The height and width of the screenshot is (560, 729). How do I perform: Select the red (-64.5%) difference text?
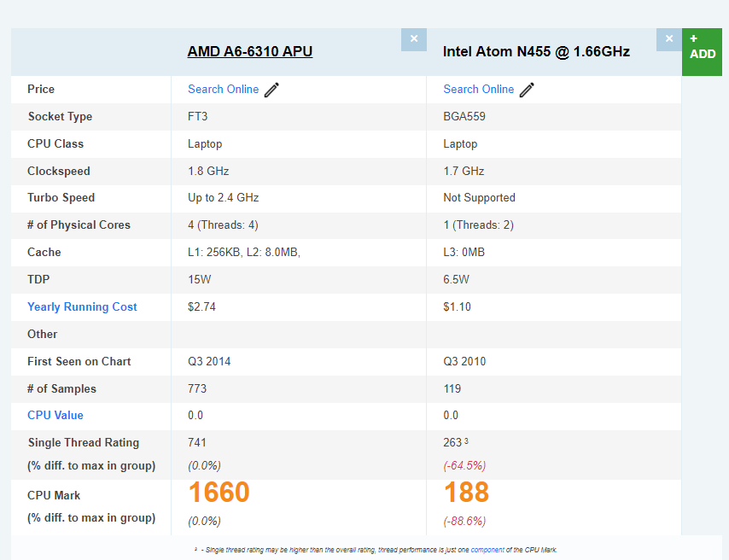(464, 465)
